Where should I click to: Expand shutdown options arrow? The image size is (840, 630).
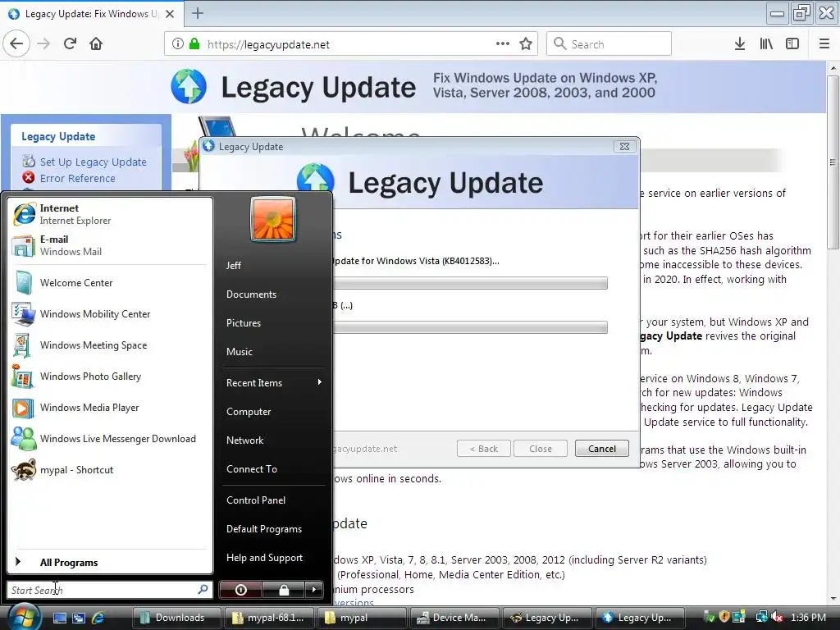click(x=314, y=590)
